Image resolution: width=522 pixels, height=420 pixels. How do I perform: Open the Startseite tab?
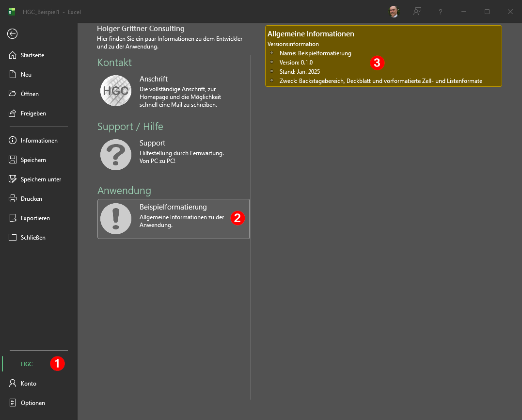32,55
